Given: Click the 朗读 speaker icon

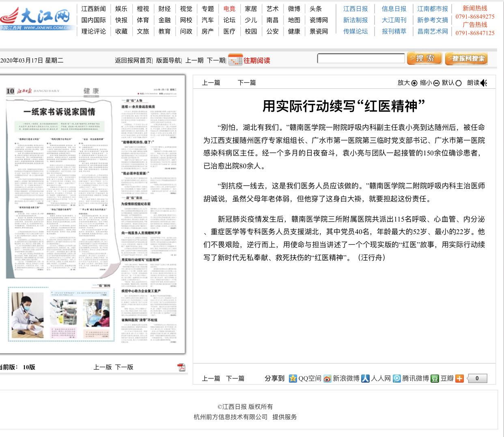Looking at the screenshot, I should click(x=484, y=83).
